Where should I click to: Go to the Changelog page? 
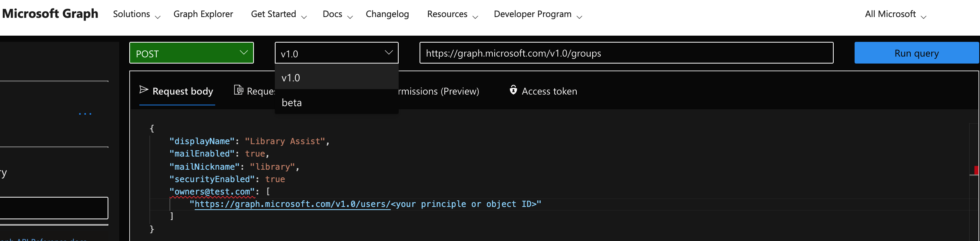click(x=387, y=14)
